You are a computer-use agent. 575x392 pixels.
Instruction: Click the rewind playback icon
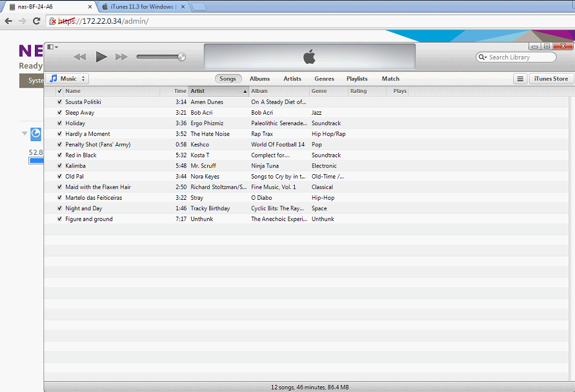click(x=79, y=56)
